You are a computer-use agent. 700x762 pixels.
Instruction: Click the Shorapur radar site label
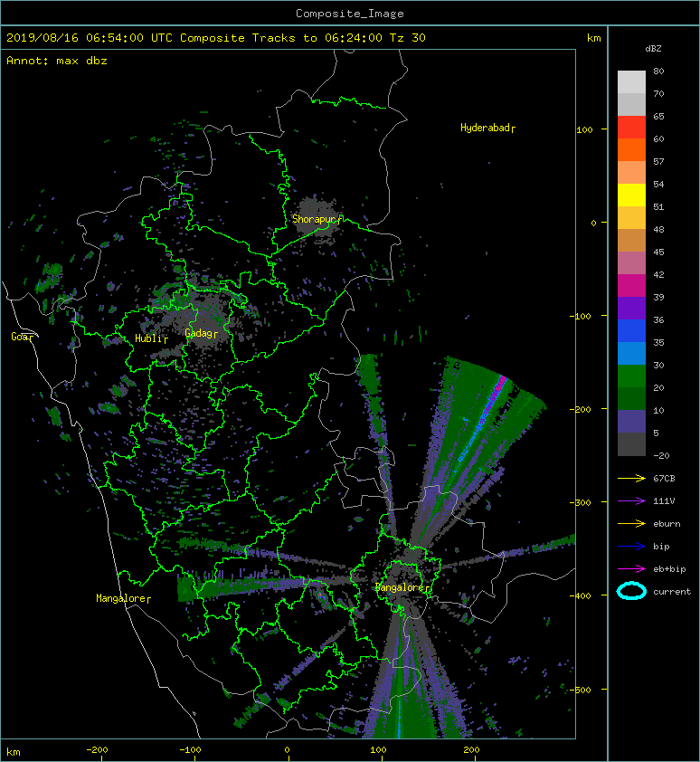[317, 219]
